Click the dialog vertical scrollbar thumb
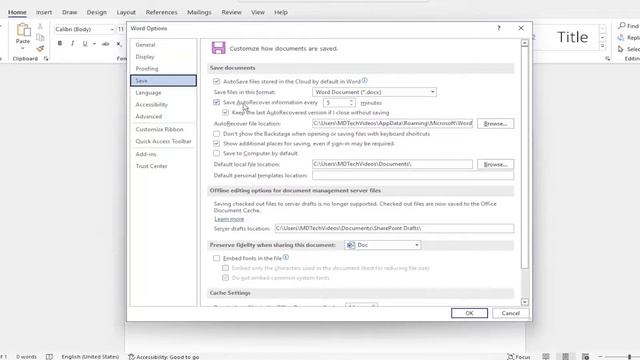640x360 pixels. point(524,157)
